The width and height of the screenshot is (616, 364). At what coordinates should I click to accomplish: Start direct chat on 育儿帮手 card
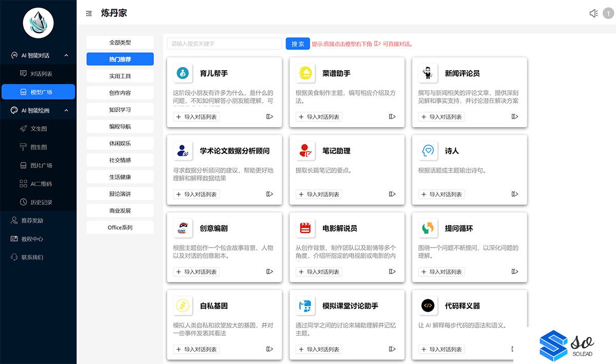[x=269, y=117]
